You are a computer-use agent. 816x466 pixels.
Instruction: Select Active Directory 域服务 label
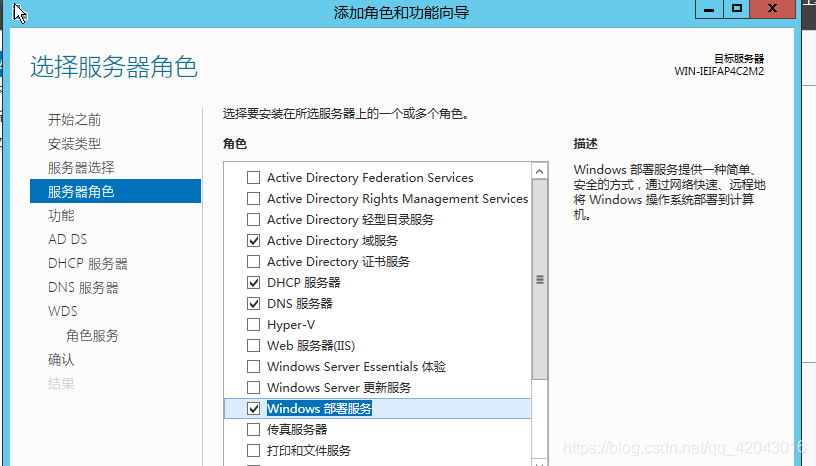click(333, 241)
